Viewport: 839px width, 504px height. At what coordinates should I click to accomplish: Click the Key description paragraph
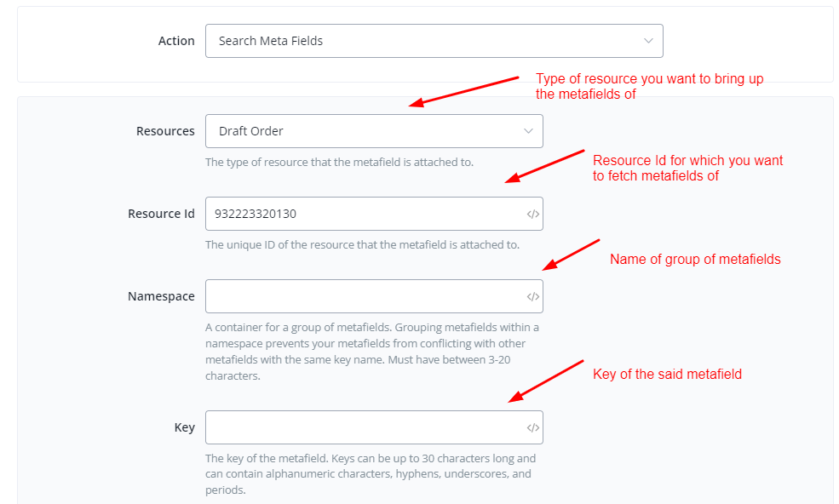(370, 474)
